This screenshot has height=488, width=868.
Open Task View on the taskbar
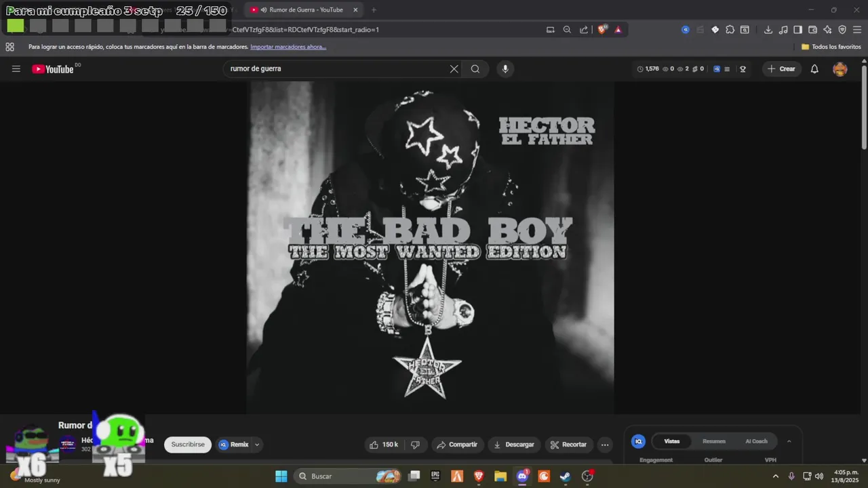click(x=414, y=476)
